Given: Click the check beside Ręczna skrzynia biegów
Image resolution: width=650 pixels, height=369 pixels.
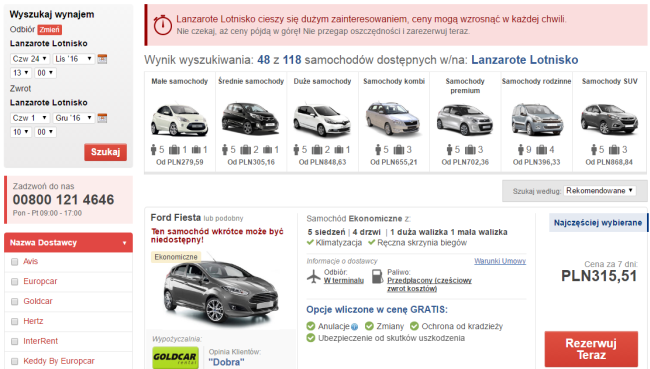Looking at the screenshot, I should tap(371, 243).
